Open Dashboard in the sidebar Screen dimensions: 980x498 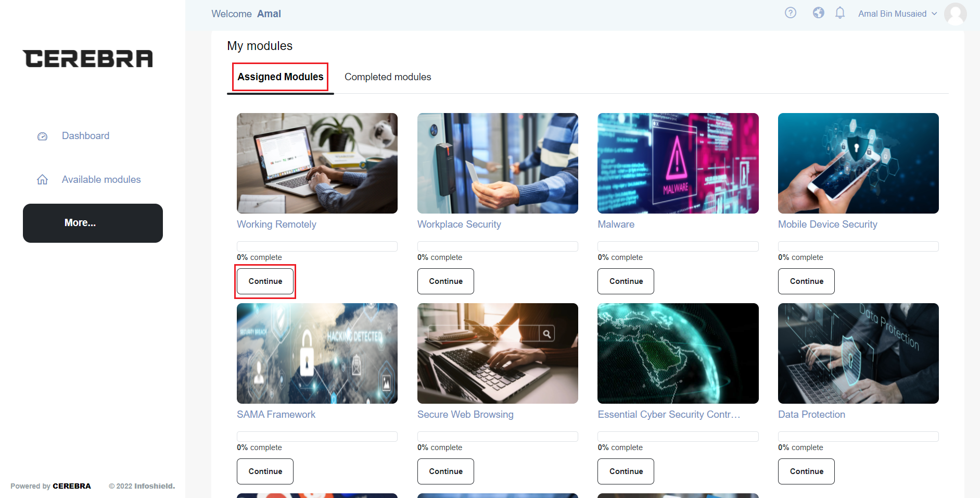(85, 136)
